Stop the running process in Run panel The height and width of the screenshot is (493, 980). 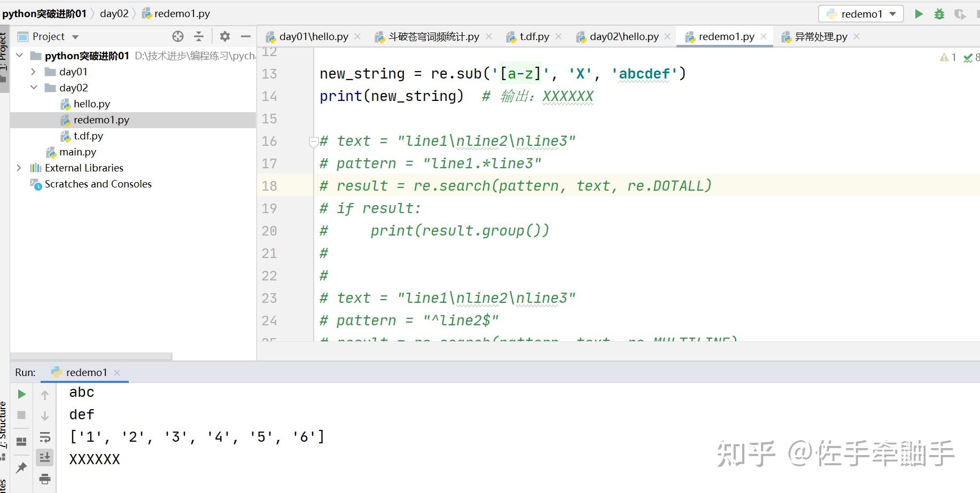click(21, 415)
